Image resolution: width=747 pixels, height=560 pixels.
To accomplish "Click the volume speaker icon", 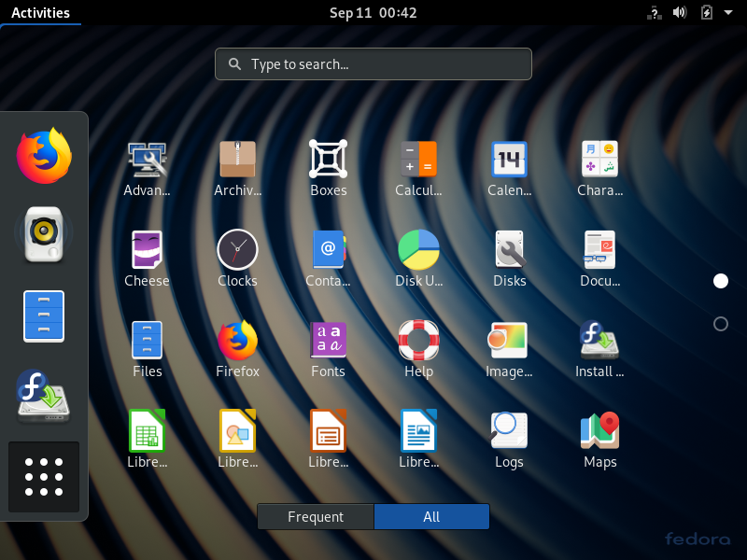I will [680, 12].
